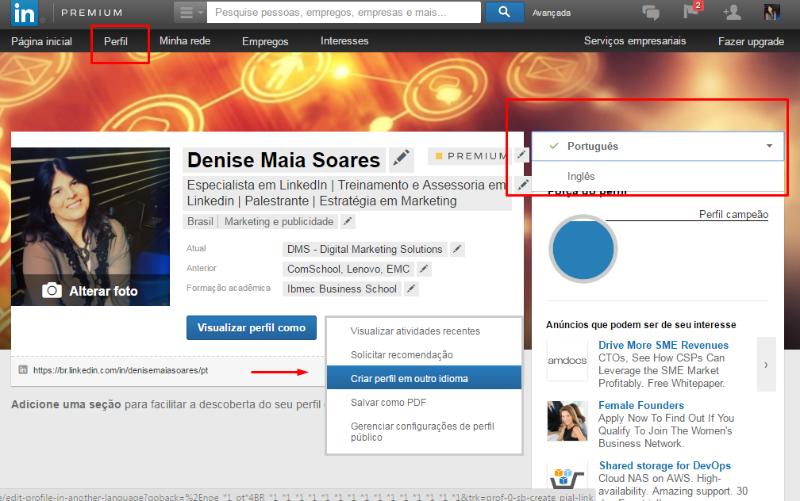Image resolution: width=800 pixels, height=501 pixels.
Task: Open the messages icon in top bar
Action: (x=651, y=12)
